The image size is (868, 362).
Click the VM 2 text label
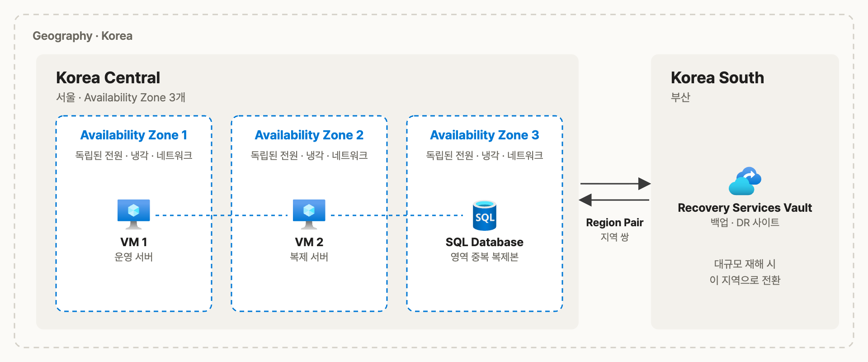coord(309,242)
